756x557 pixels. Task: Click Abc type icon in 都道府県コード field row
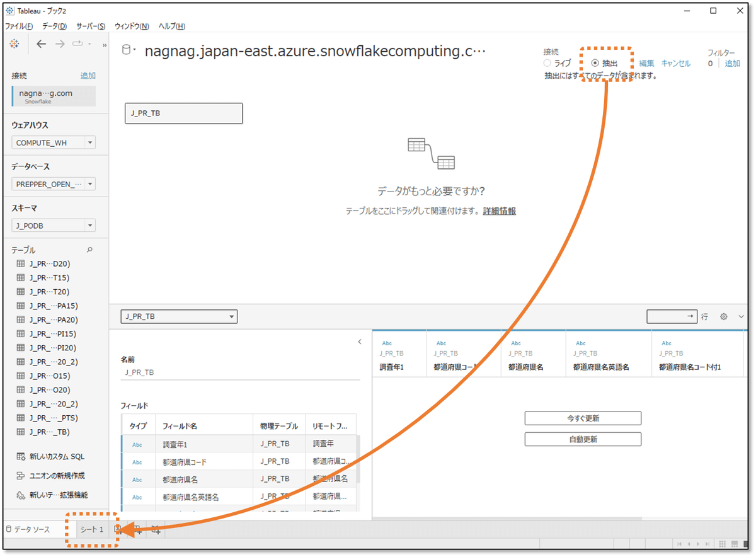pyautogui.click(x=137, y=462)
